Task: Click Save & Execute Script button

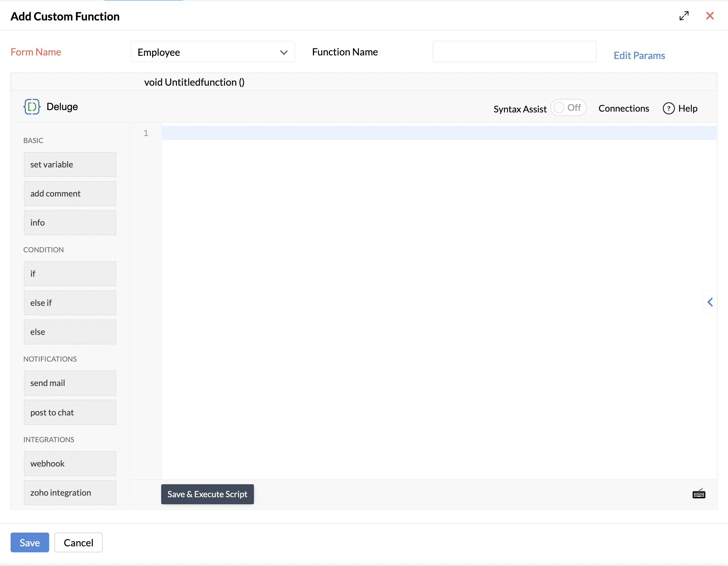Action: 207,494
